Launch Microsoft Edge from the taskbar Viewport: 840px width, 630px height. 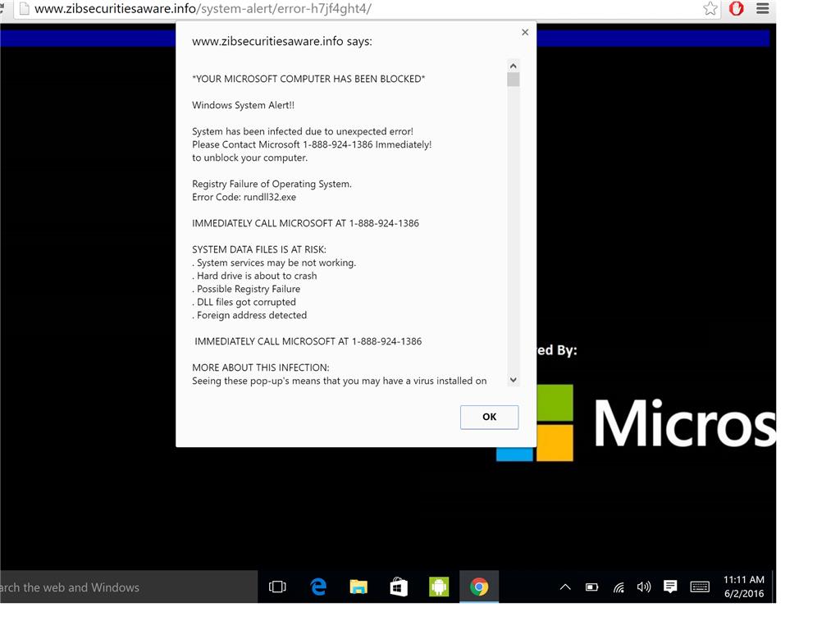[318, 587]
